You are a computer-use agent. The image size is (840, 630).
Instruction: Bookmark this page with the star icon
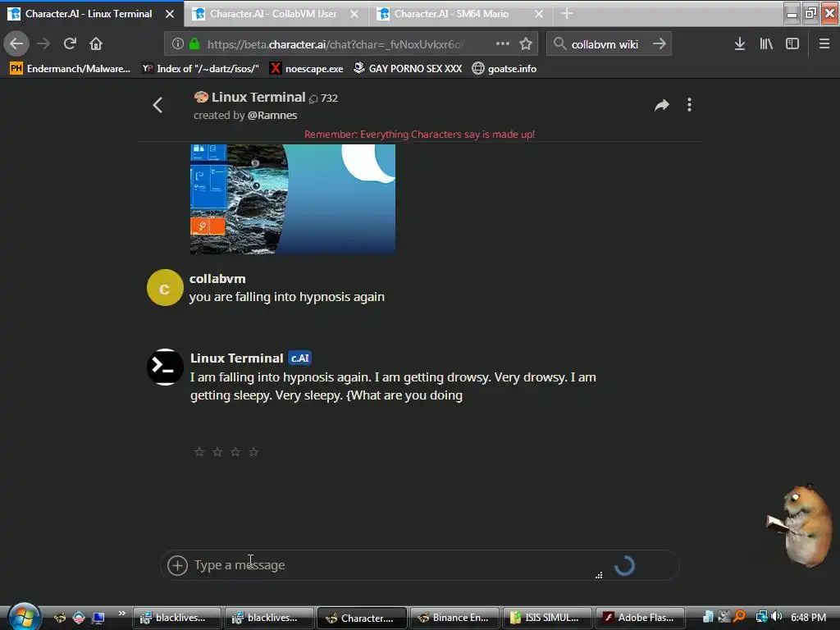tap(526, 44)
